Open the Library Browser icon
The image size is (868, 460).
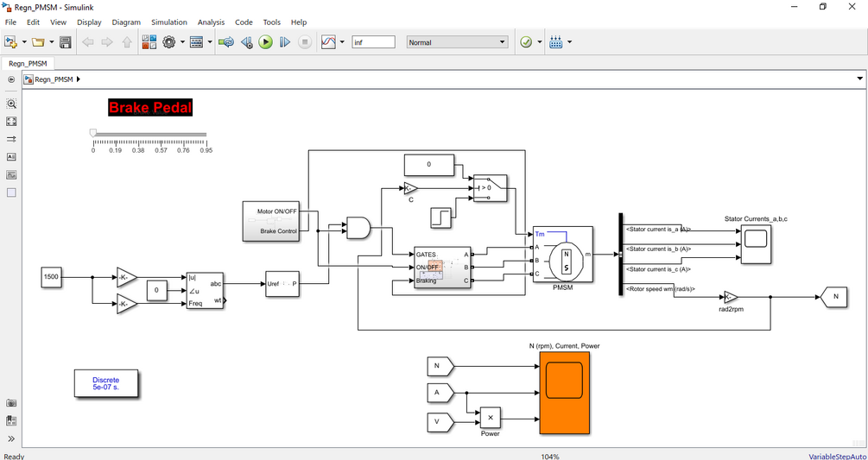click(x=149, y=42)
